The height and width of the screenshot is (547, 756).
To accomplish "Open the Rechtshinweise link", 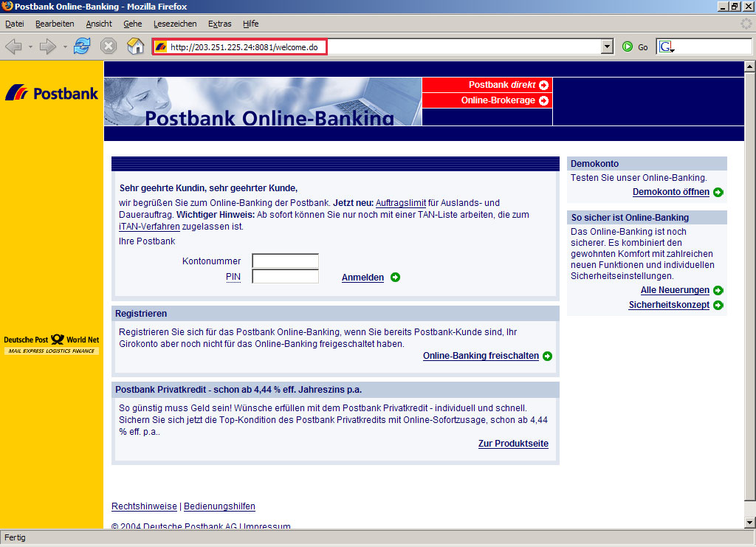I will coord(144,506).
